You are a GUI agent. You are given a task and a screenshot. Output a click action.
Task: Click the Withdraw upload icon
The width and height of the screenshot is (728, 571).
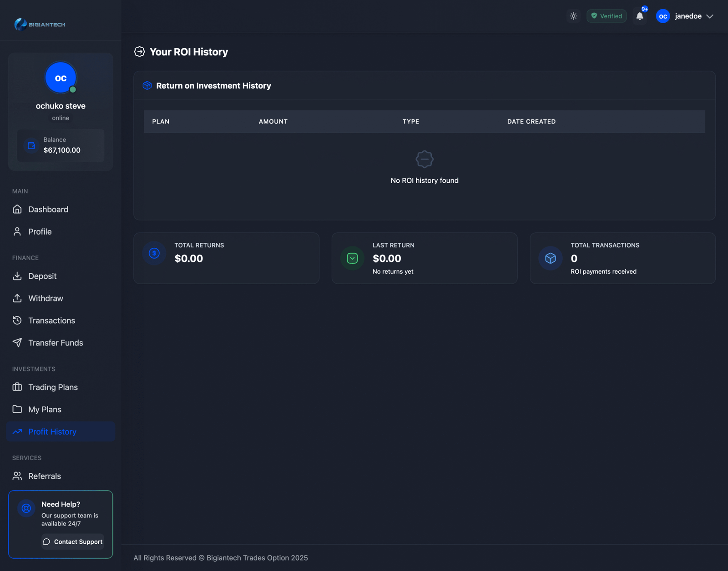pyautogui.click(x=17, y=298)
